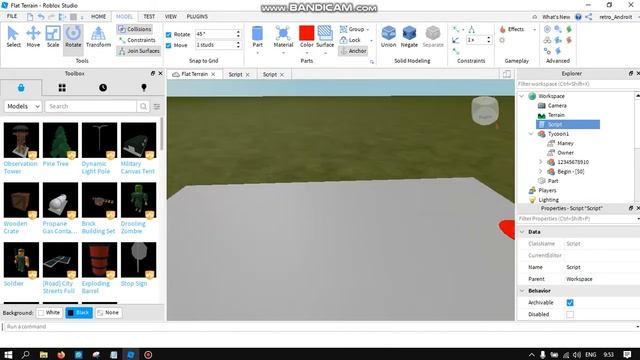
Task: Set background to White
Action: tap(49, 313)
